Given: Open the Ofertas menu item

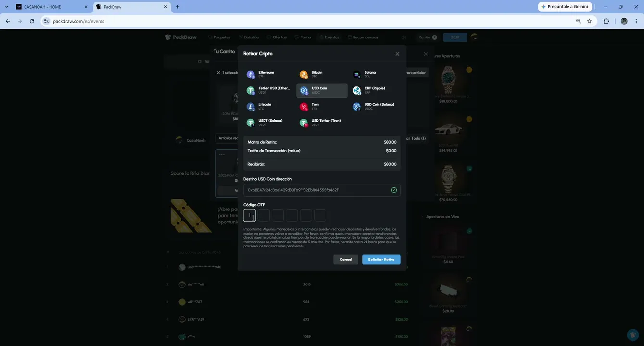Looking at the screenshot, I should pos(277,37).
